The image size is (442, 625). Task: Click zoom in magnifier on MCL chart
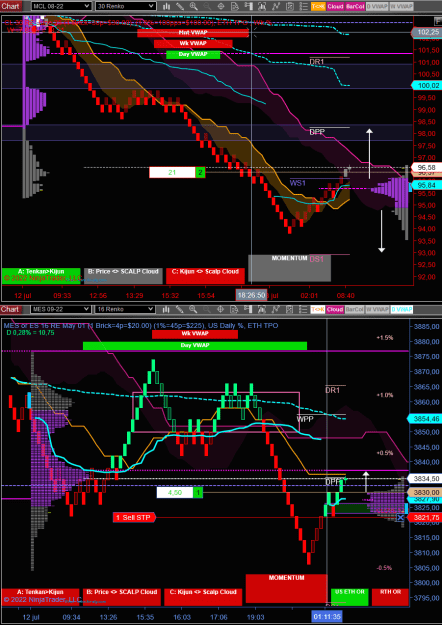point(193,6)
